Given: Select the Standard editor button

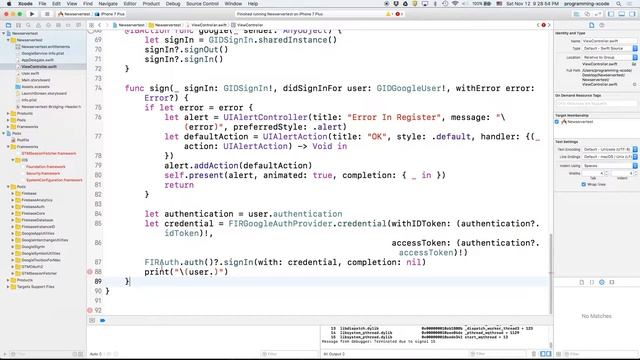Looking at the screenshot, I should [576, 14].
